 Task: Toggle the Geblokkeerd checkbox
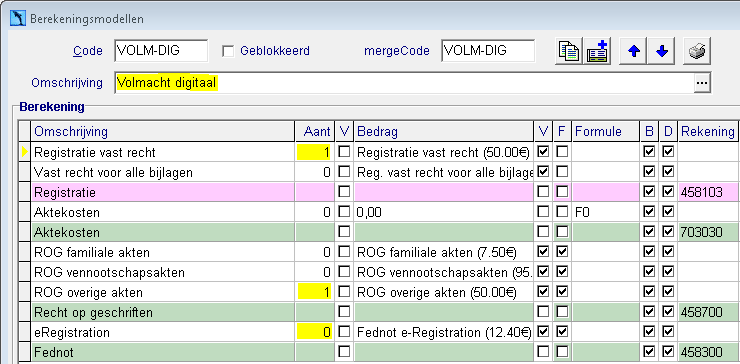point(228,51)
